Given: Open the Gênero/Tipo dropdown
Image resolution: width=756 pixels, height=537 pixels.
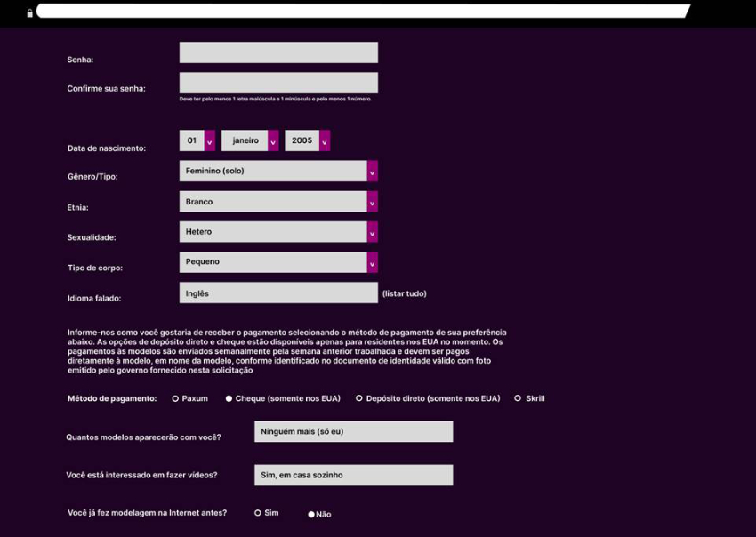Looking at the screenshot, I should [x=277, y=171].
